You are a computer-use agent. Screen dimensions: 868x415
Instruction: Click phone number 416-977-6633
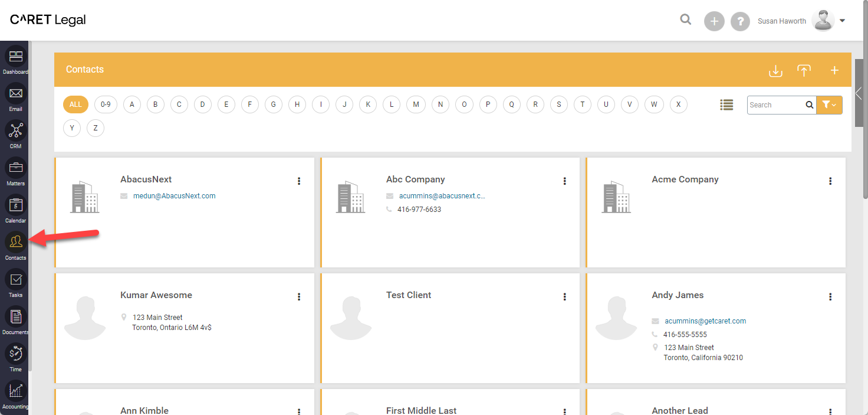[419, 210]
